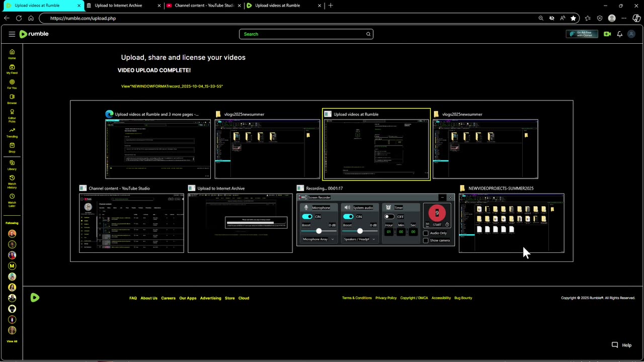
Task: Click the read aloud icon in address bar
Action: pos(562,18)
